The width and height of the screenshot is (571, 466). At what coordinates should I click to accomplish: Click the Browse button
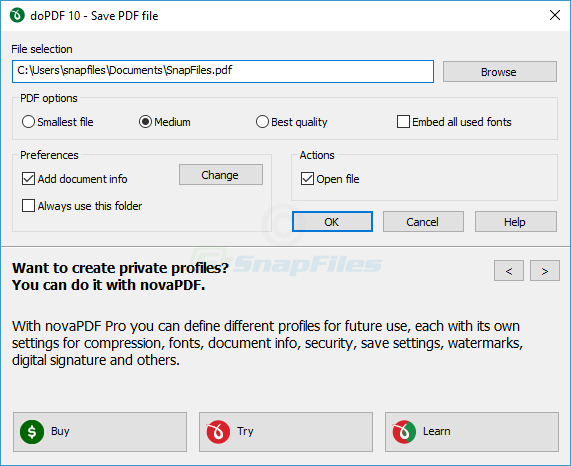tap(500, 72)
